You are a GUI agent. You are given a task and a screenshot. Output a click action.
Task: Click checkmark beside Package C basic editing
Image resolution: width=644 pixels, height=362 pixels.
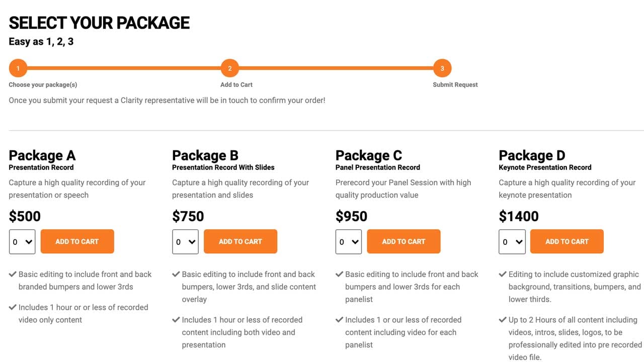[339, 275]
